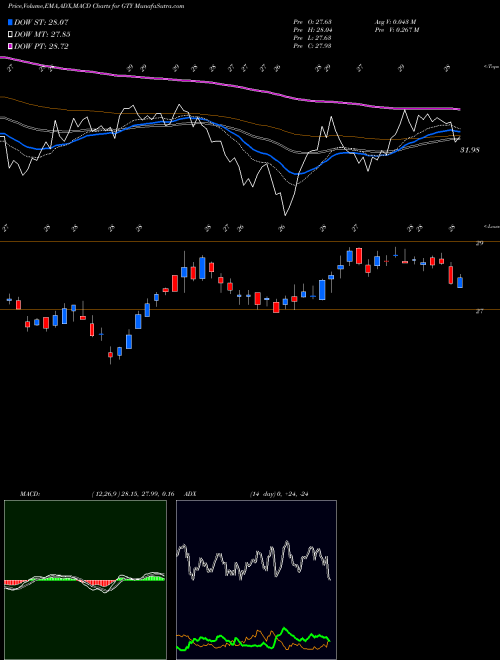Click the '<Tops' marker label
Screen dimensions: 500x660
[491, 67]
